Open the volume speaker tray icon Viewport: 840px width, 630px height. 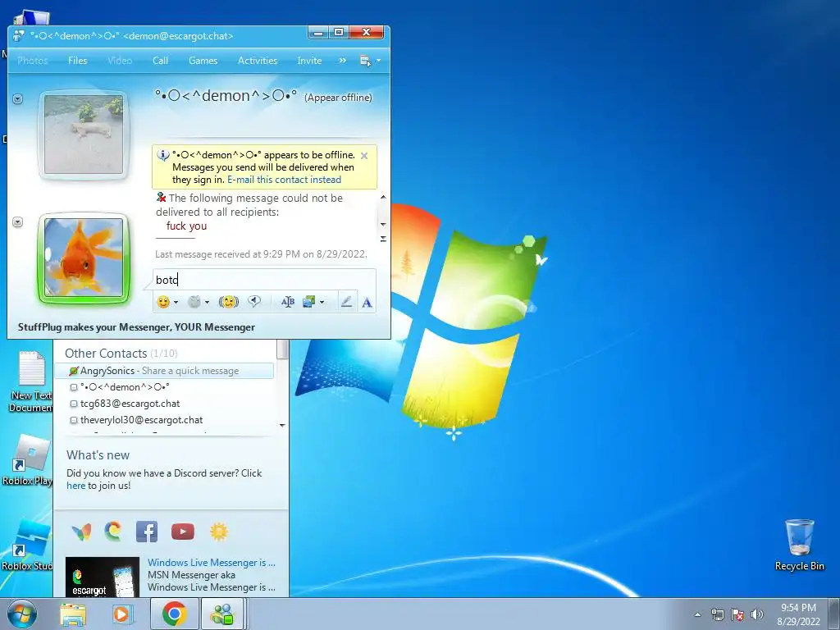click(757, 614)
